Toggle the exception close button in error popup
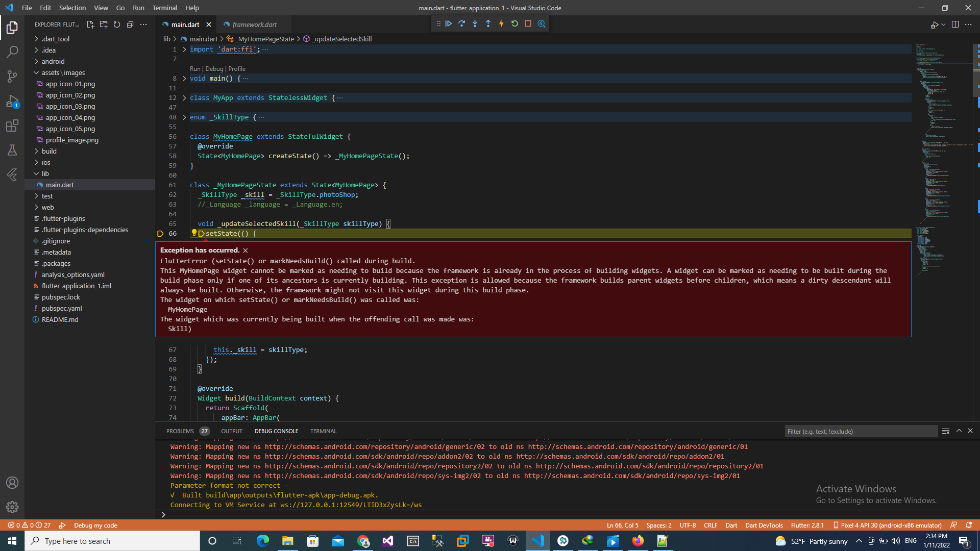 point(247,251)
